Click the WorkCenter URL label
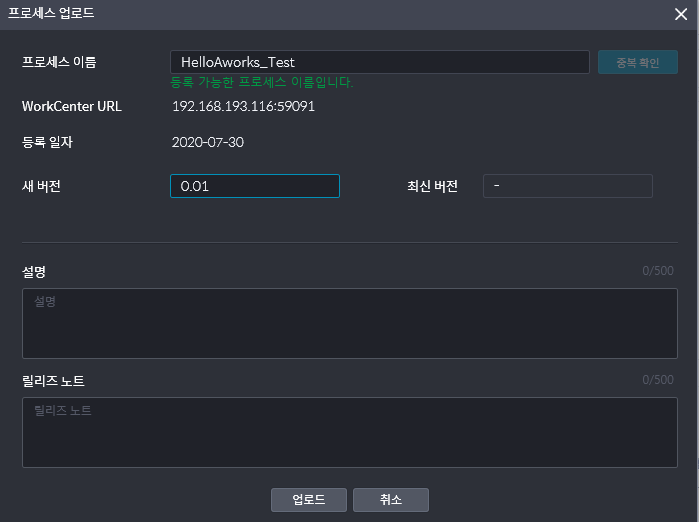 coord(72,106)
